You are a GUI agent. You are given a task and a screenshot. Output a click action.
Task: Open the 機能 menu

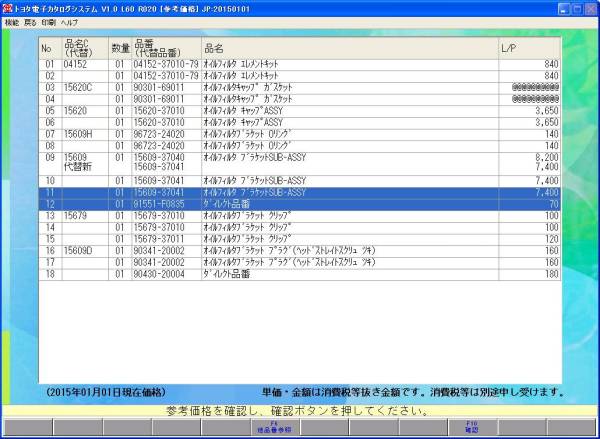pyautogui.click(x=11, y=23)
